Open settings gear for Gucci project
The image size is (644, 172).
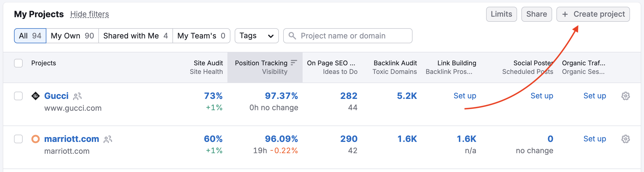[625, 96]
